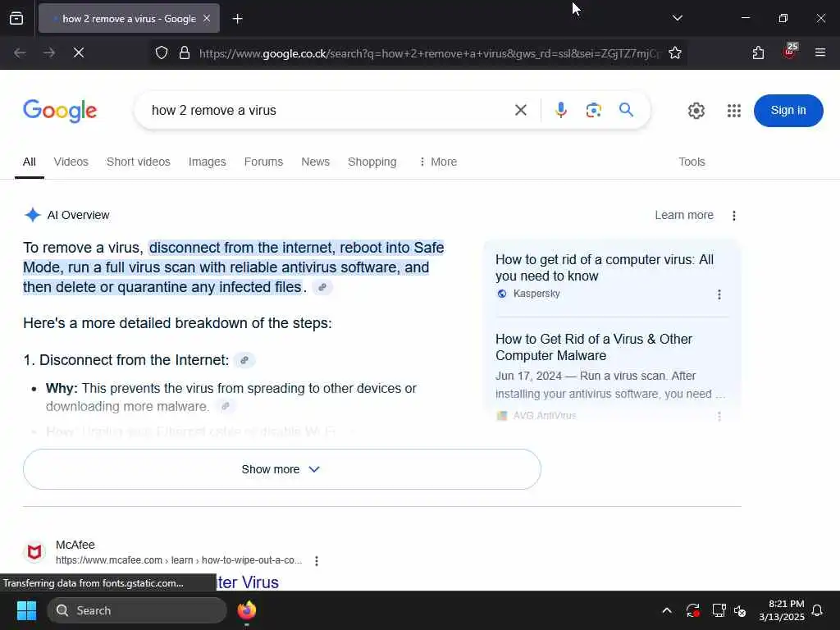Click the AI Overview sparkle icon
The height and width of the screenshot is (630, 840).
(33, 215)
